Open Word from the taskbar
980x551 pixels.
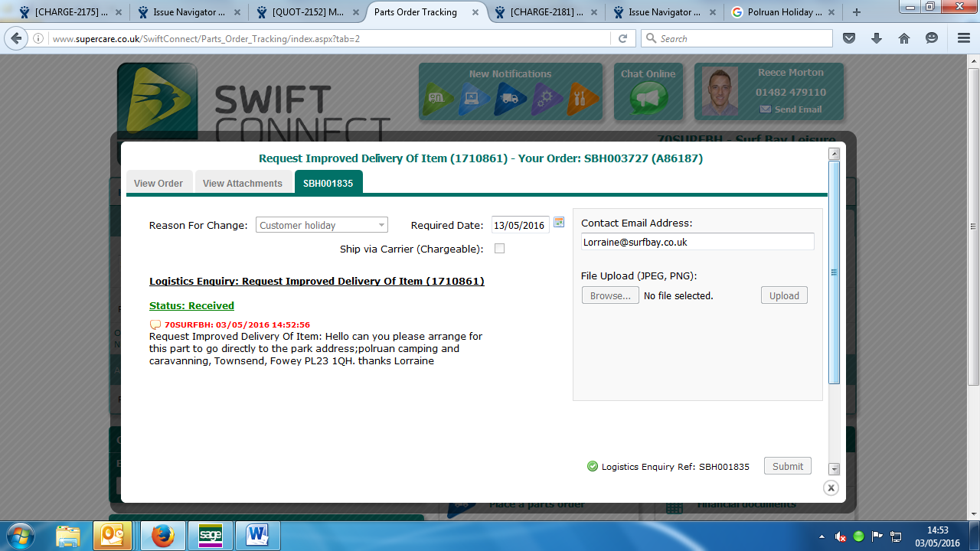(257, 536)
